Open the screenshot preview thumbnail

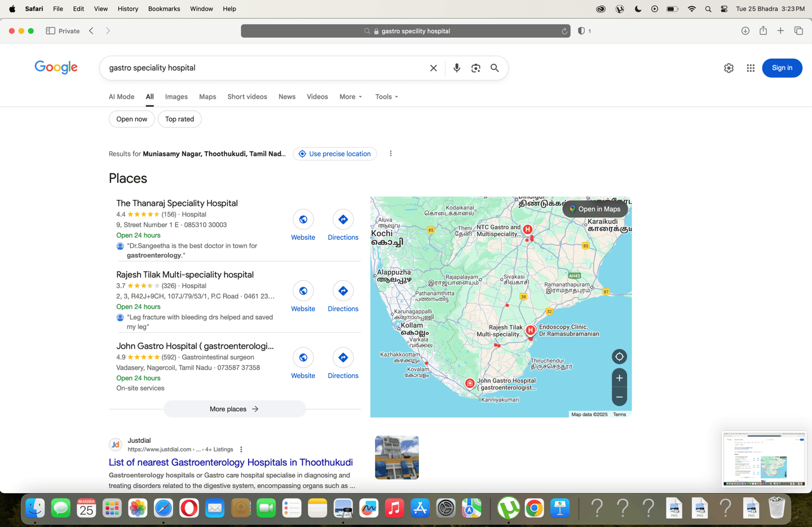(x=764, y=459)
